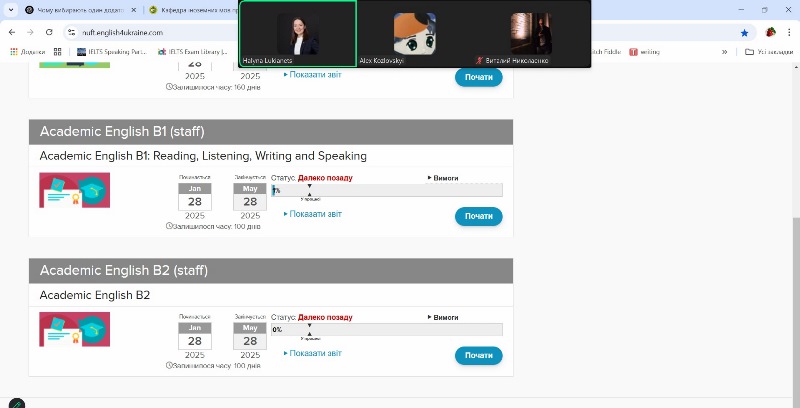Select Halyna Lukianets video tile
This screenshot has height=408, width=800.
(x=298, y=34)
